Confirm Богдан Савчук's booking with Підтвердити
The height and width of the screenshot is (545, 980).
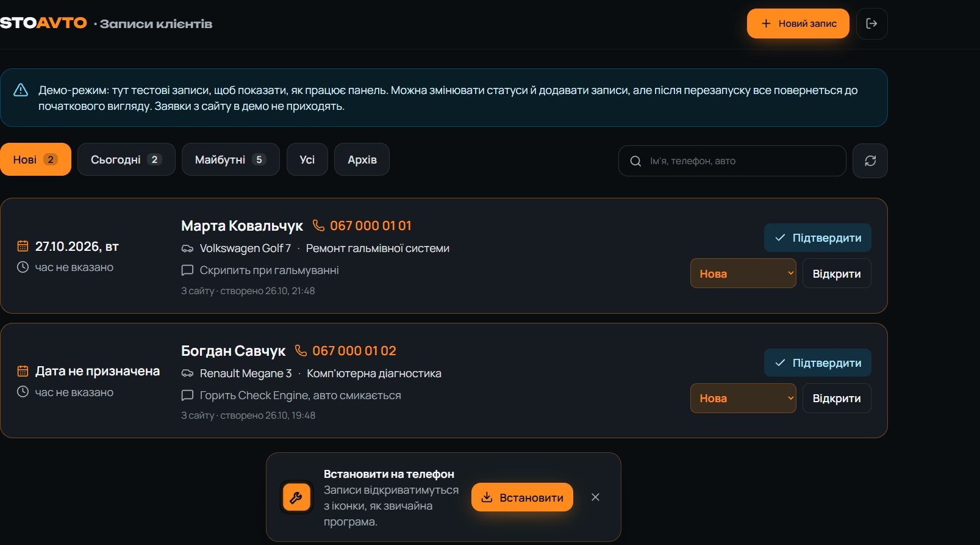coord(818,363)
